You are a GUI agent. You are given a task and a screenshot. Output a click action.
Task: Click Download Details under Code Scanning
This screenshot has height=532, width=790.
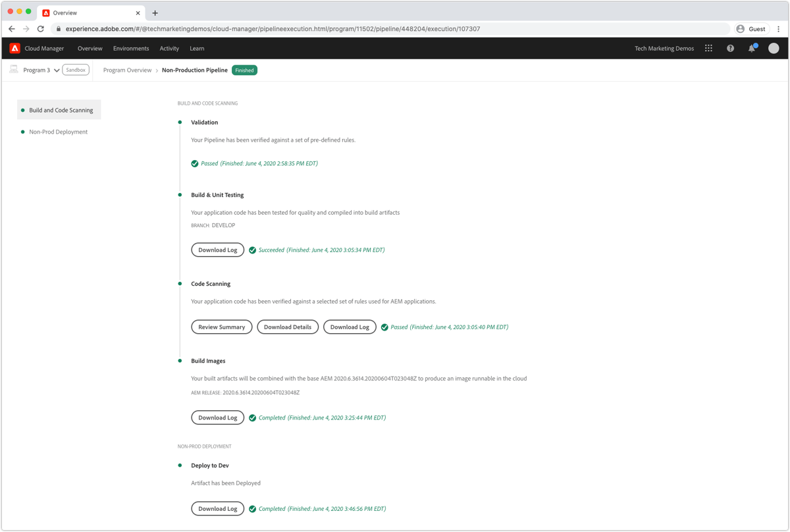[288, 327]
